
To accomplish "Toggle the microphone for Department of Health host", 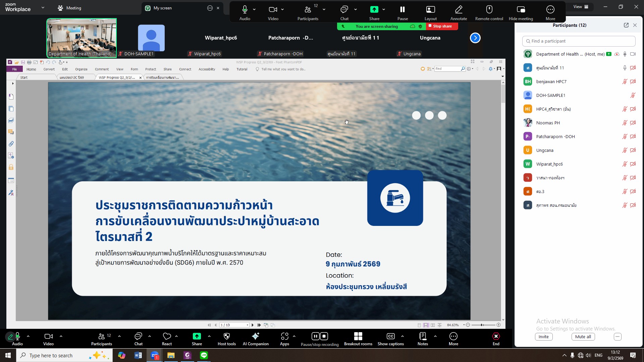I will coord(625,54).
